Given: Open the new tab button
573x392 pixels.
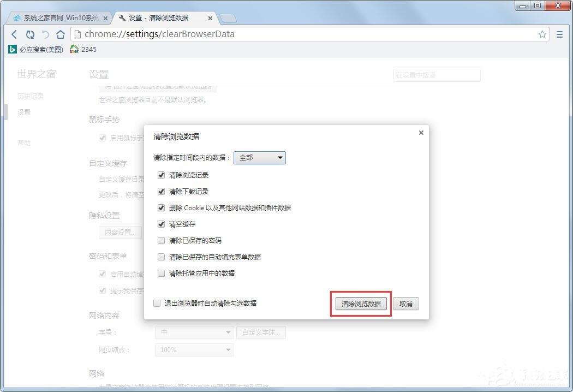Looking at the screenshot, I should tap(229, 18).
